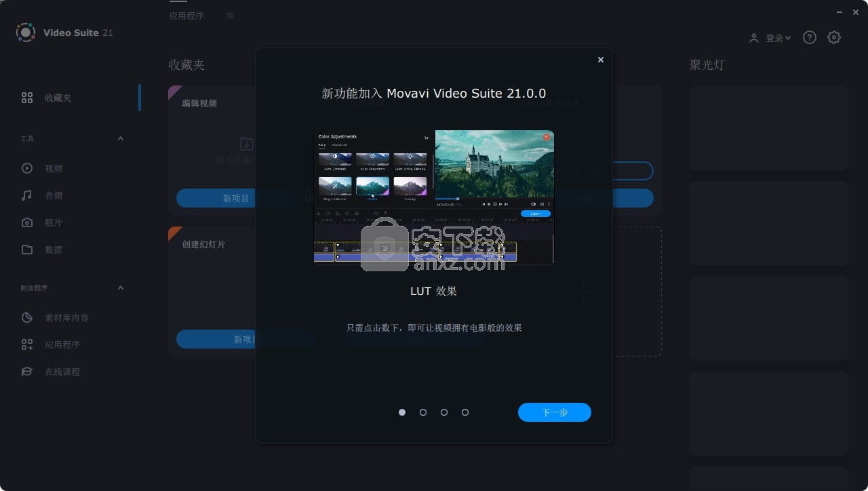868x491 pixels.
Task: Collapse the 工具 section
Action: pyautogui.click(x=121, y=138)
